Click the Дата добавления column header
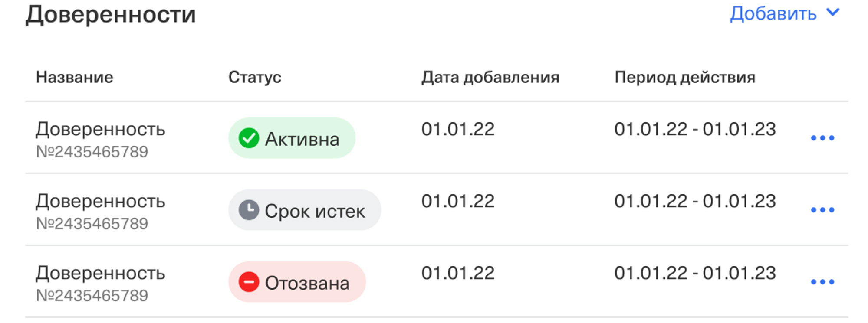868x323 pixels. tap(490, 77)
